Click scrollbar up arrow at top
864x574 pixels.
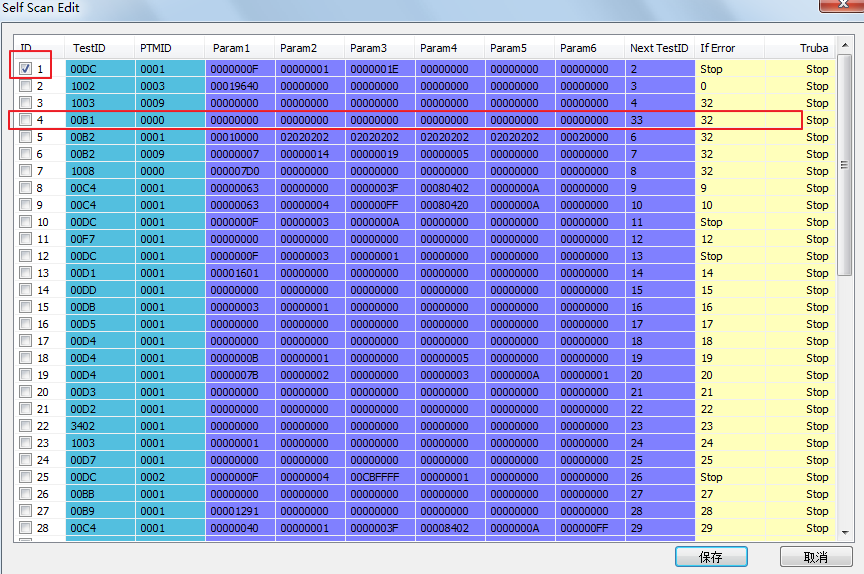(x=844, y=45)
